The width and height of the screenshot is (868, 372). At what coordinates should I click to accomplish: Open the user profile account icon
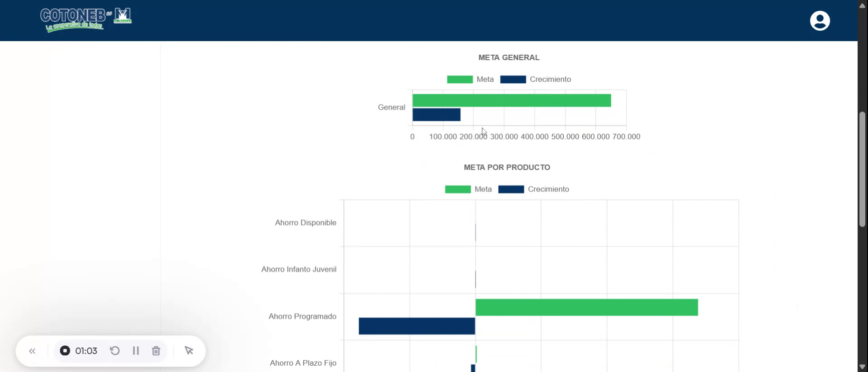[820, 21]
